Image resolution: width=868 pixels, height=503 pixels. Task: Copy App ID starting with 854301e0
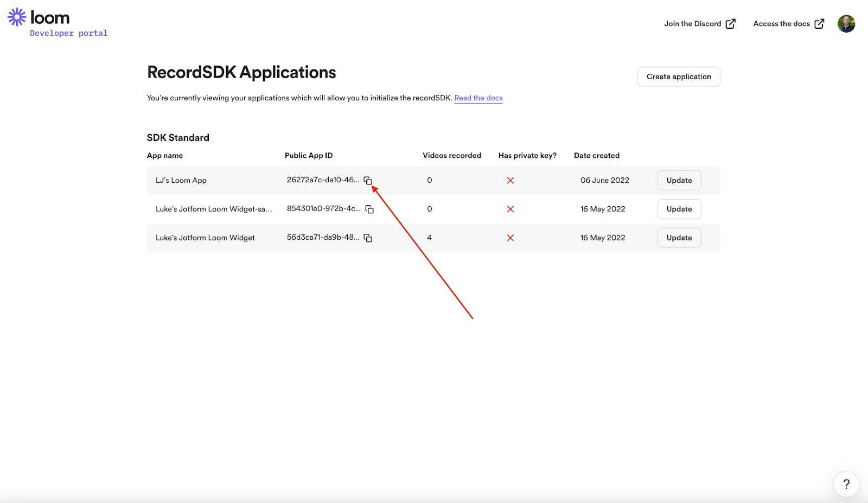(x=369, y=209)
